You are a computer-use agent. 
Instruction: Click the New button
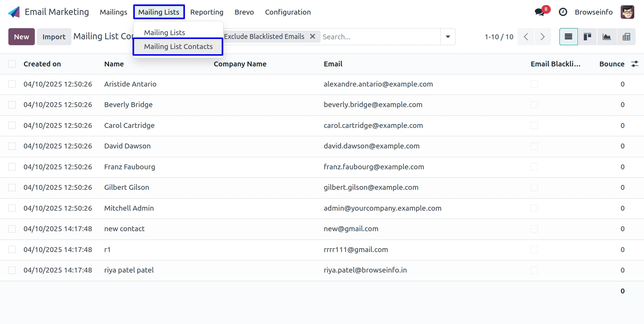click(22, 37)
